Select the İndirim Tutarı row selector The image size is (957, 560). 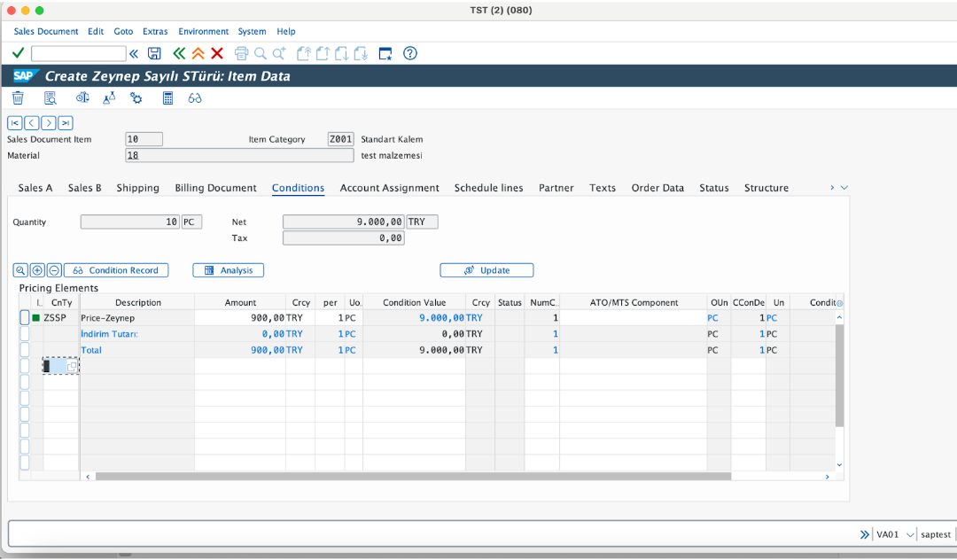coord(25,334)
